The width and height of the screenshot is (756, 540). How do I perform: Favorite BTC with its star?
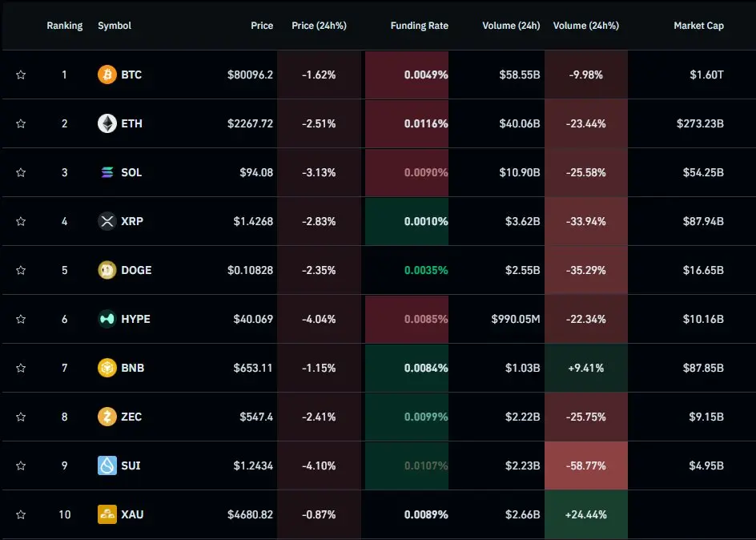[x=21, y=75]
